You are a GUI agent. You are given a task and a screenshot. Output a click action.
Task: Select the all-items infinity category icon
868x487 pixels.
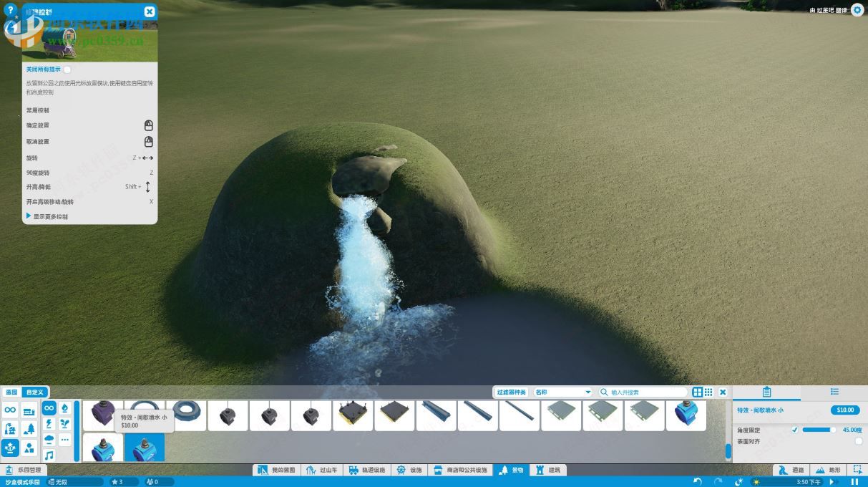click(x=10, y=410)
